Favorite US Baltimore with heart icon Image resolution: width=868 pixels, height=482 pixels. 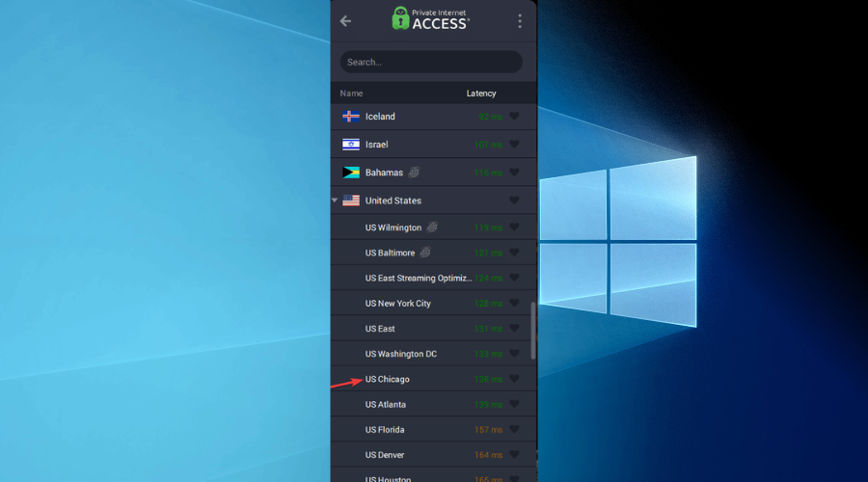point(514,253)
